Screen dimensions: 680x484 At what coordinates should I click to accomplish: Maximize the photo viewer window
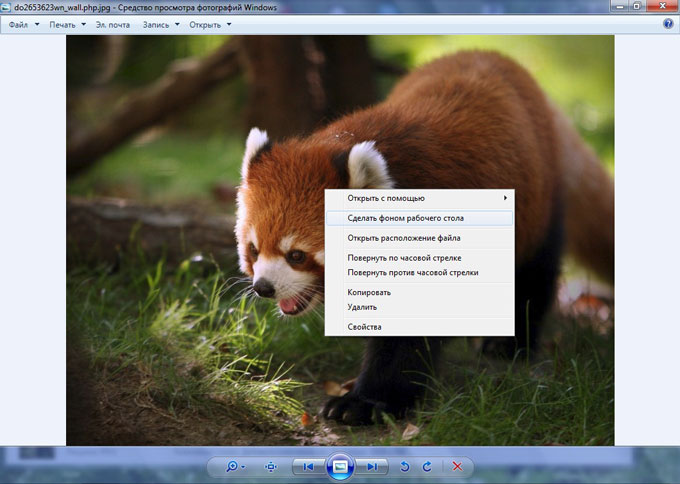[637, 6]
